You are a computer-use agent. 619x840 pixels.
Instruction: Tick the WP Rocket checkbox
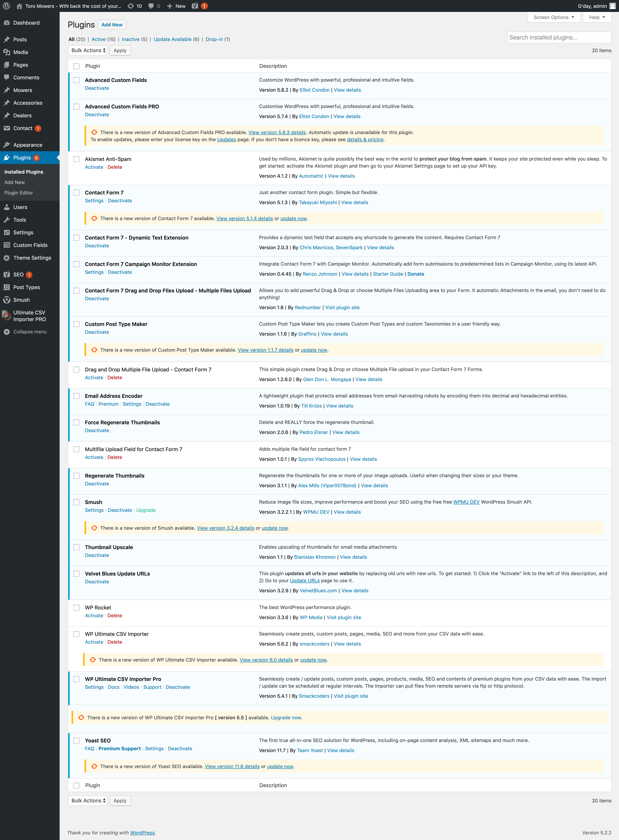(x=76, y=608)
